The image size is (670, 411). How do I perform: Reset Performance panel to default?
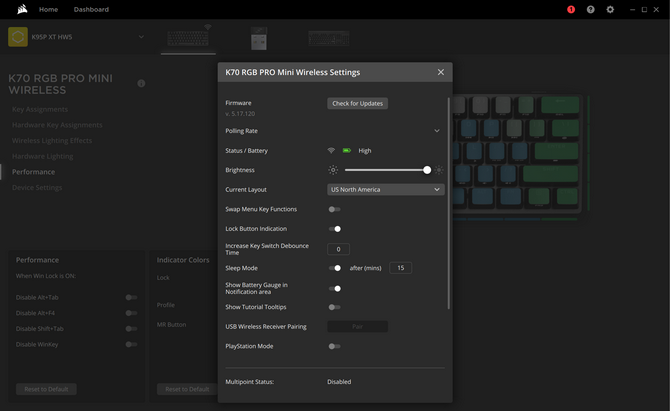pyautogui.click(x=46, y=389)
